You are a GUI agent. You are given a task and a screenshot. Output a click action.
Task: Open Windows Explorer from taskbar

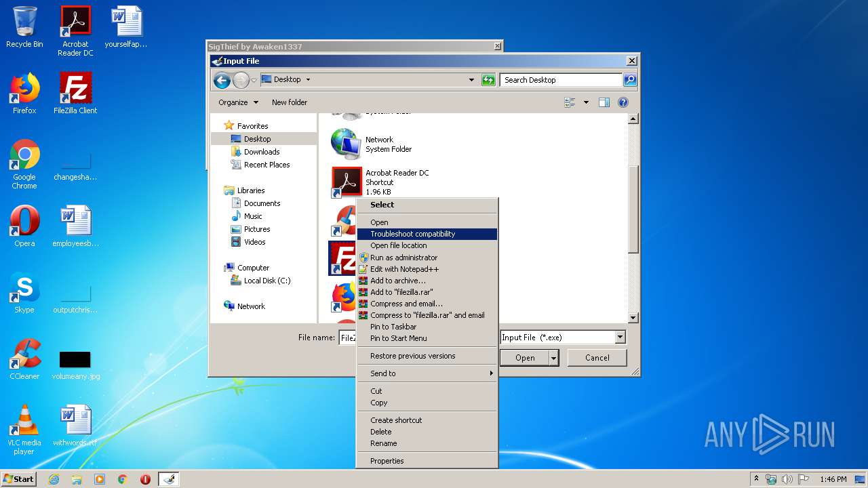(77, 479)
